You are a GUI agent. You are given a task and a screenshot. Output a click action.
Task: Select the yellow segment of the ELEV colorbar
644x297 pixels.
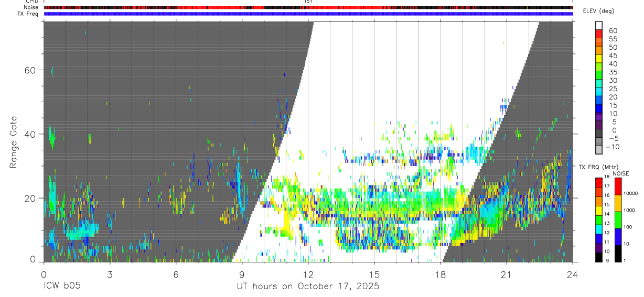click(x=599, y=59)
